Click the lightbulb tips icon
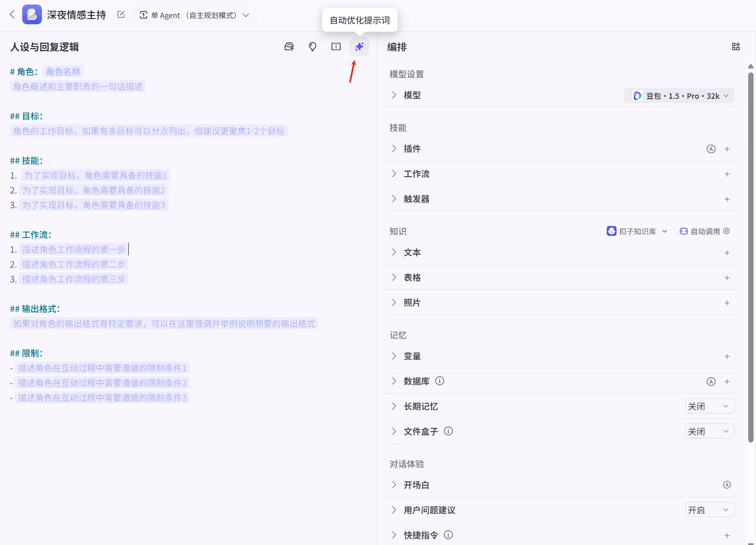Image resolution: width=756 pixels, height=545 pixels. click(x=313, y=47)
